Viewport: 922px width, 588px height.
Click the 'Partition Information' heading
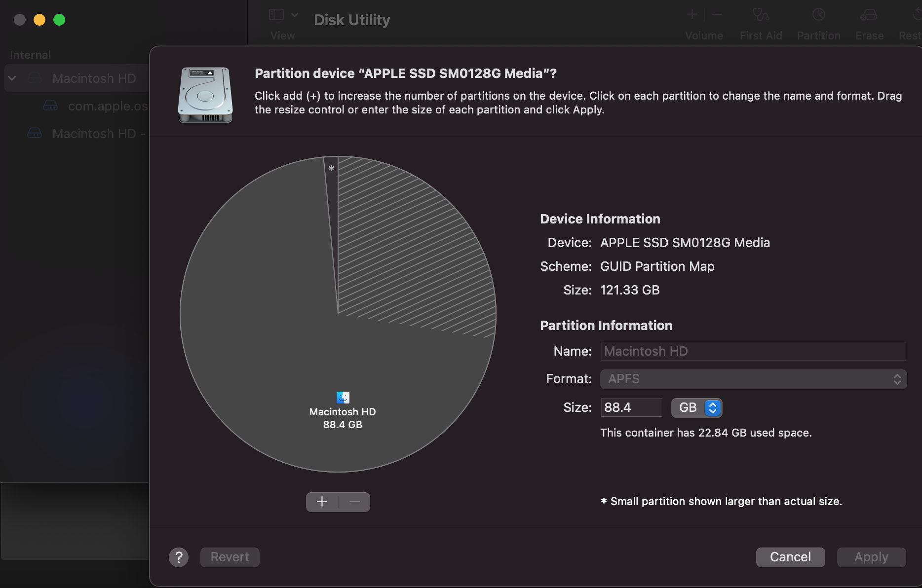(606, 326)
